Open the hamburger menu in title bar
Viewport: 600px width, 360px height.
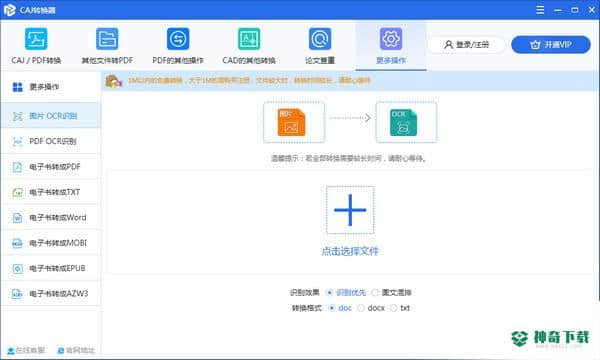[540, 10]
